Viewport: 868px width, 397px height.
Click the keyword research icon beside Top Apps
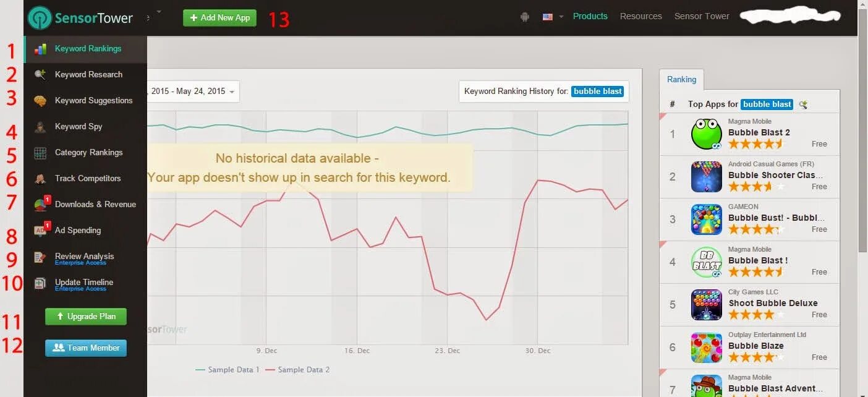pos(802,105)
